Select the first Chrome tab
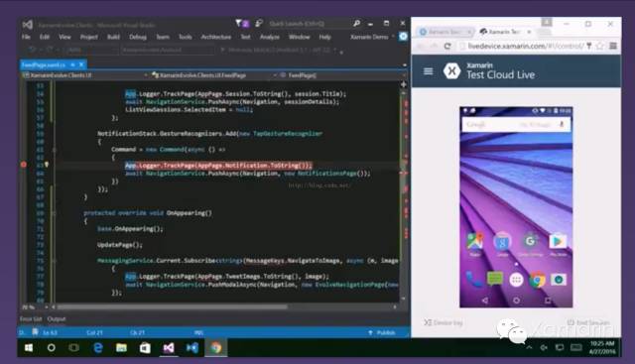This screenshot has height=364, width=635. click(444, 32)
